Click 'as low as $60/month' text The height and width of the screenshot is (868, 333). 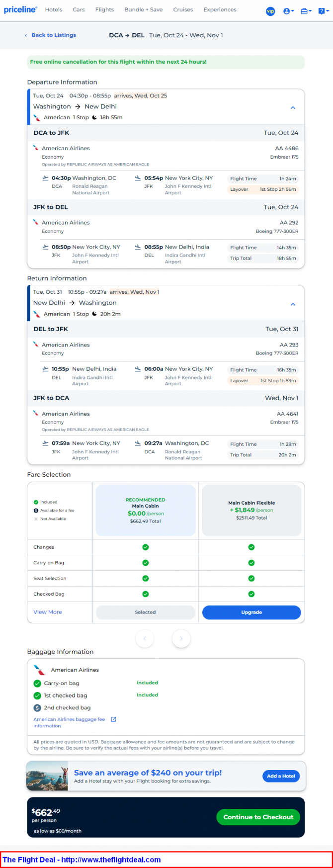tap(58, 831)
